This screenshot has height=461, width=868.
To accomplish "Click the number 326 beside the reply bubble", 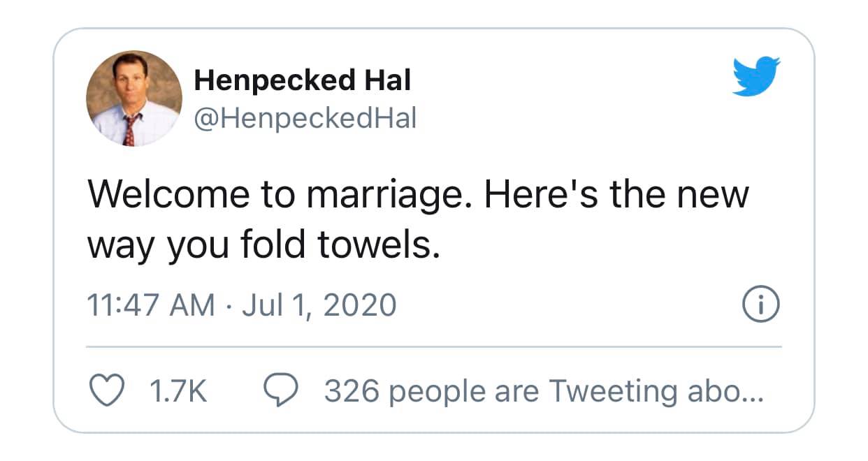I will [350, 392].
